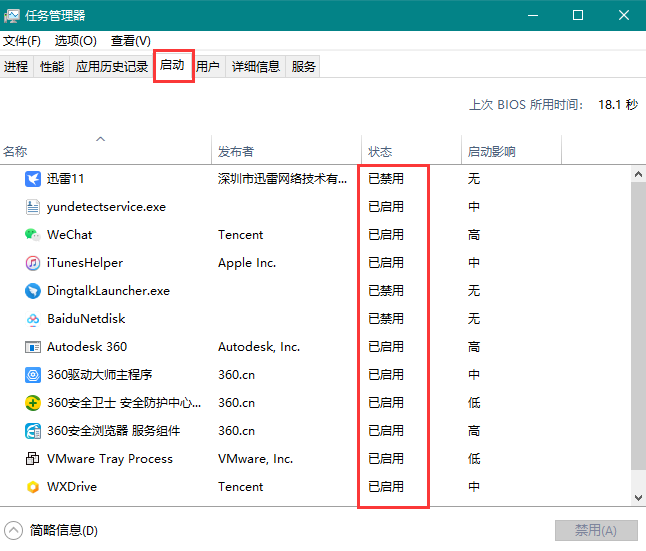Click the 18.1 秒 BIOS time value
Screen dimensions: 646x551
pyautogui.click(x=618, y=105)
